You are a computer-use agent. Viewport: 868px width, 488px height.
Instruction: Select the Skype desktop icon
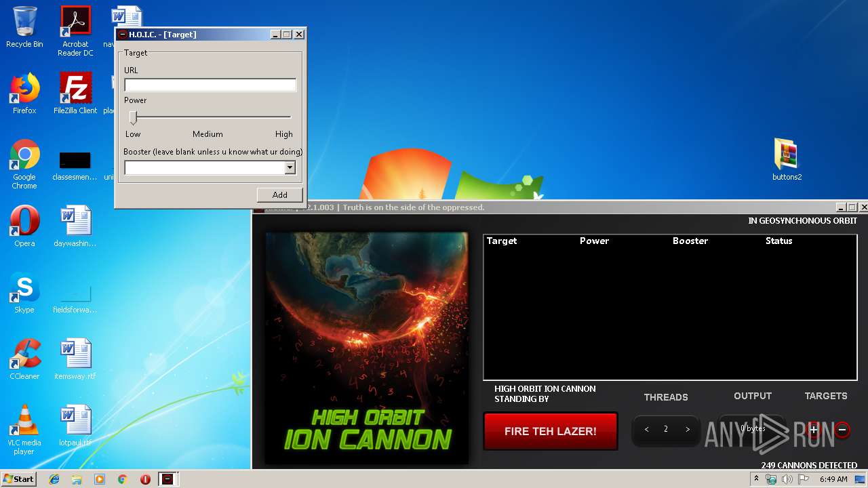(24, 292)
